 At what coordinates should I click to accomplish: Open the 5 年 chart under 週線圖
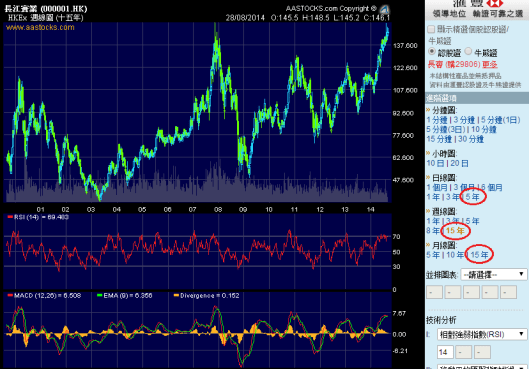[x=472, y=221]
